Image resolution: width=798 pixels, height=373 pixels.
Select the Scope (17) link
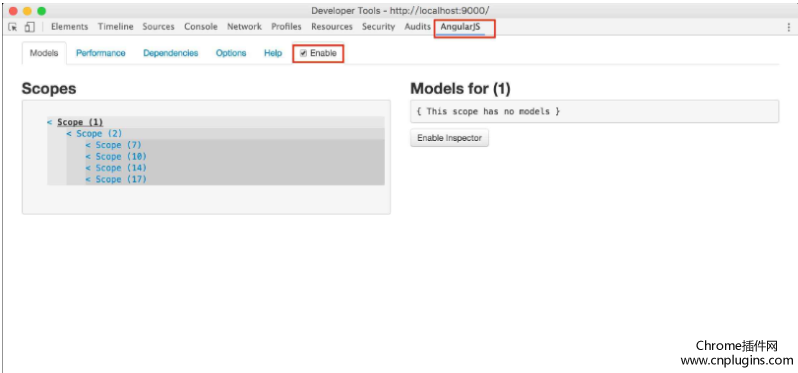click(121, 179)
